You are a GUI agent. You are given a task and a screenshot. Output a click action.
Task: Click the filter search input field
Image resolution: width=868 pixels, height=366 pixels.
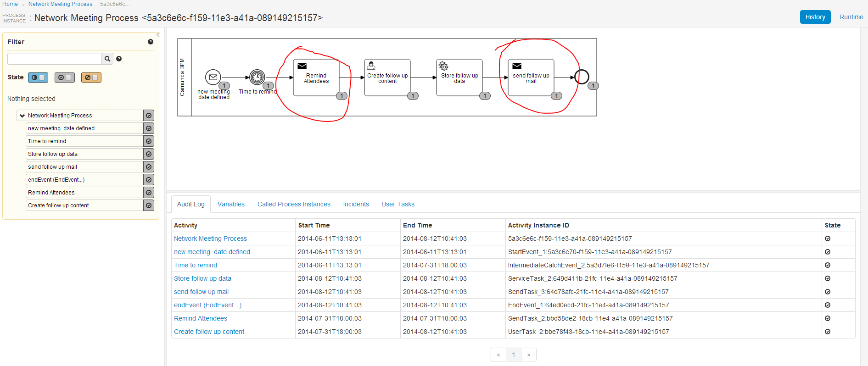[55, 59]
